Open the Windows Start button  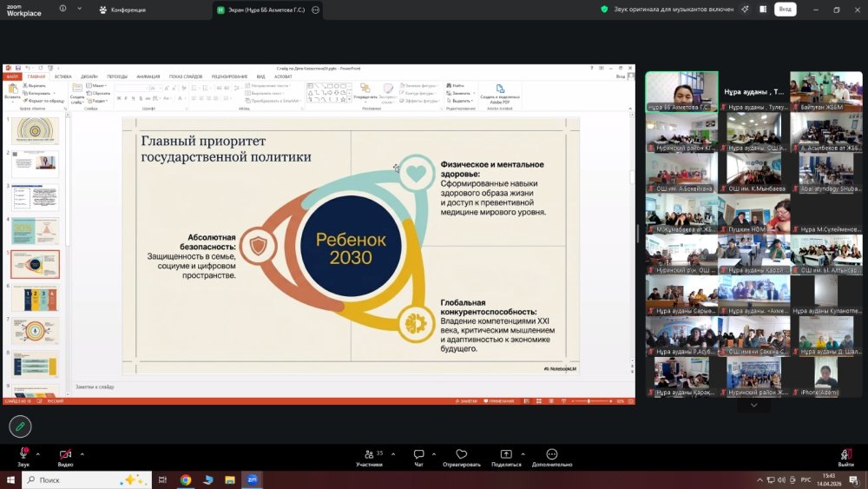[10, 479]
